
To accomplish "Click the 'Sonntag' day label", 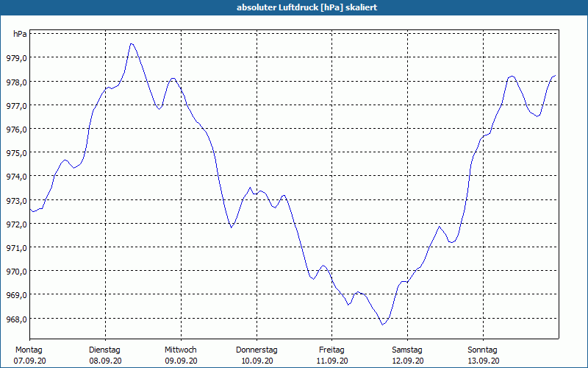I will coord(482,350).
